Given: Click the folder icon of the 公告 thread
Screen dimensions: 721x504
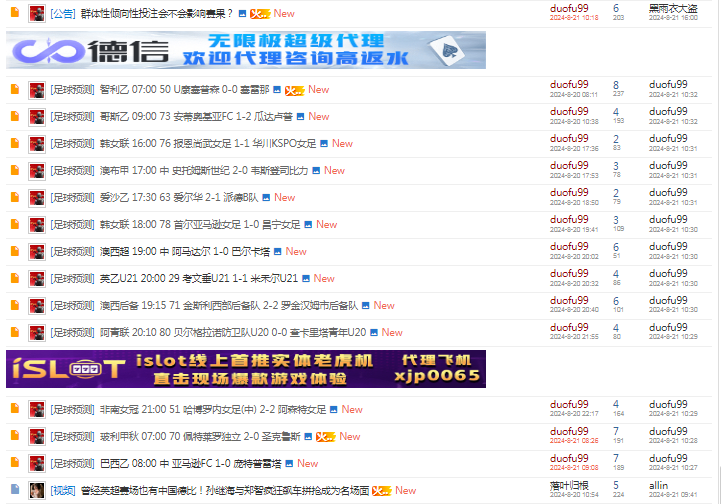Looking at the screenshot, I should point(15,12).
